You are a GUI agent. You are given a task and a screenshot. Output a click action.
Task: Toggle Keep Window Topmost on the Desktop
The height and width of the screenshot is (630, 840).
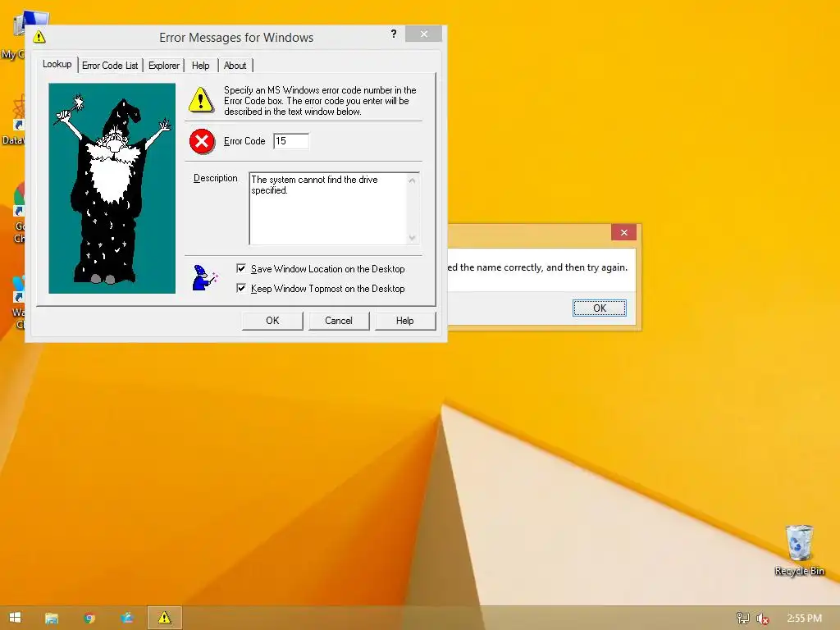coord(321,289)
